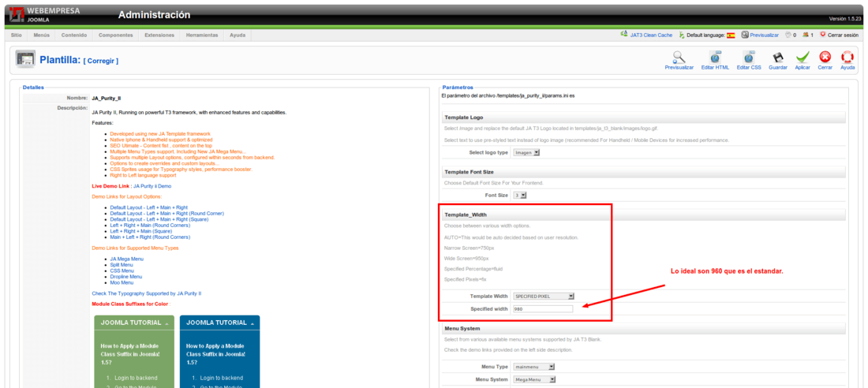Open the JA Purity ii Demo link
Viewport: 868px width, 388px height.
(152, 187)
